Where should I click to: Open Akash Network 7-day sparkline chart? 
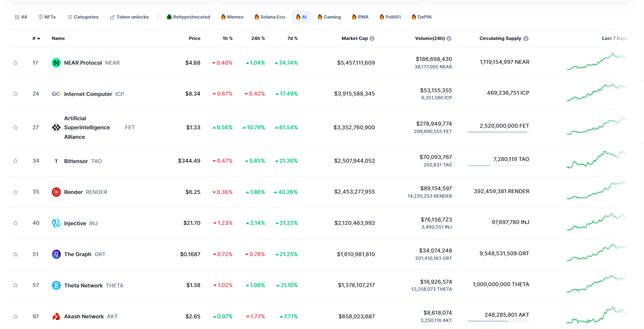click(596, 315)
